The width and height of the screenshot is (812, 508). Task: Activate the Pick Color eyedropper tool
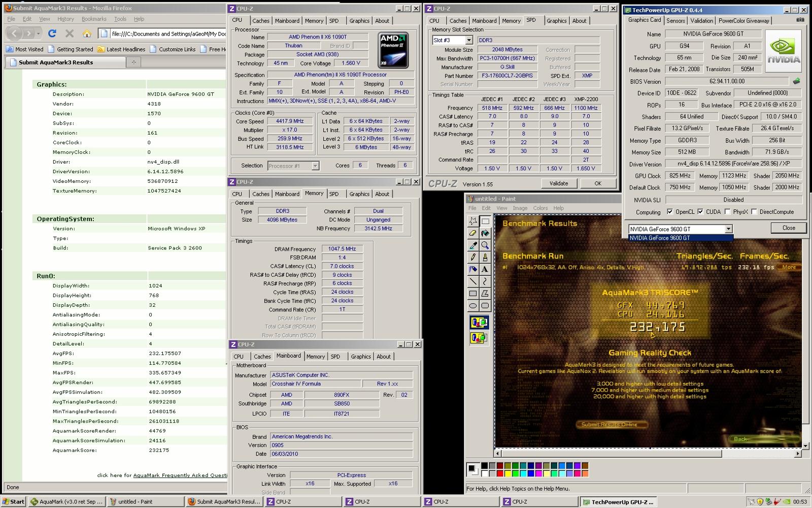[x=473, y=245]
